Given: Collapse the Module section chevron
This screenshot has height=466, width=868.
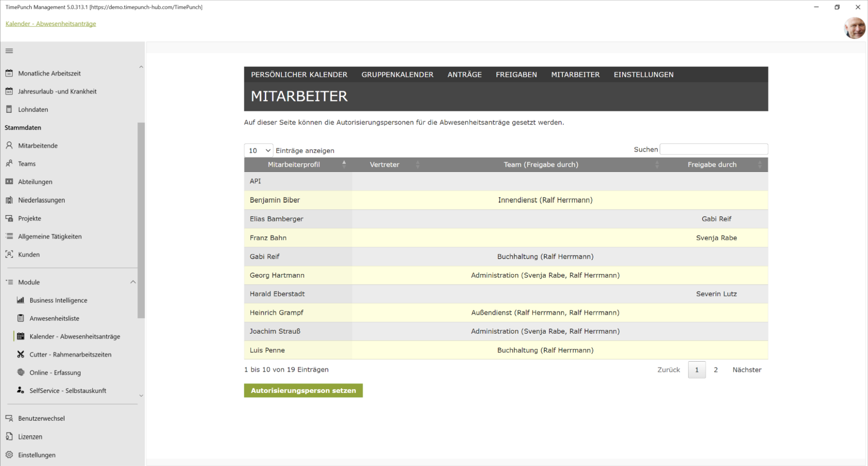Looking at the screenshot, I should pyautogui.click(x=133, y=282).
